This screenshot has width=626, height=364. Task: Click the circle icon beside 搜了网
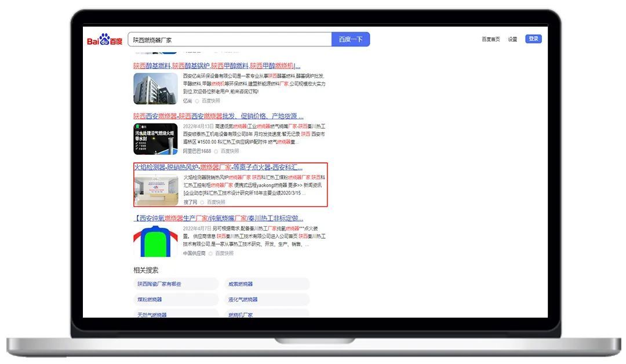pos(202,202)
